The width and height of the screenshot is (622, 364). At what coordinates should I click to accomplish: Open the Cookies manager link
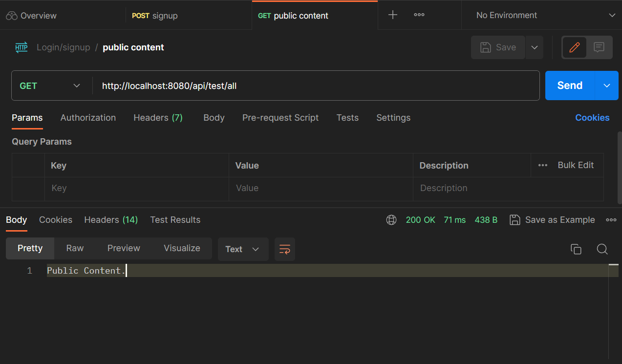tap(592, 118)
